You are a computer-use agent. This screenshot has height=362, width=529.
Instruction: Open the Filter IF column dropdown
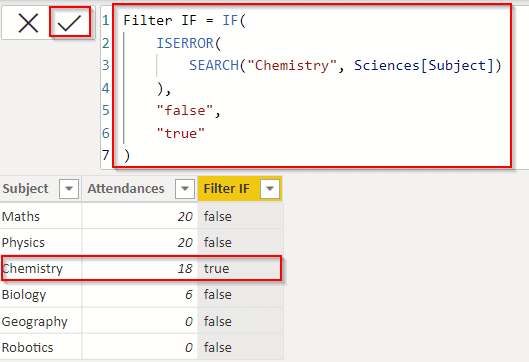coord(270,189)
